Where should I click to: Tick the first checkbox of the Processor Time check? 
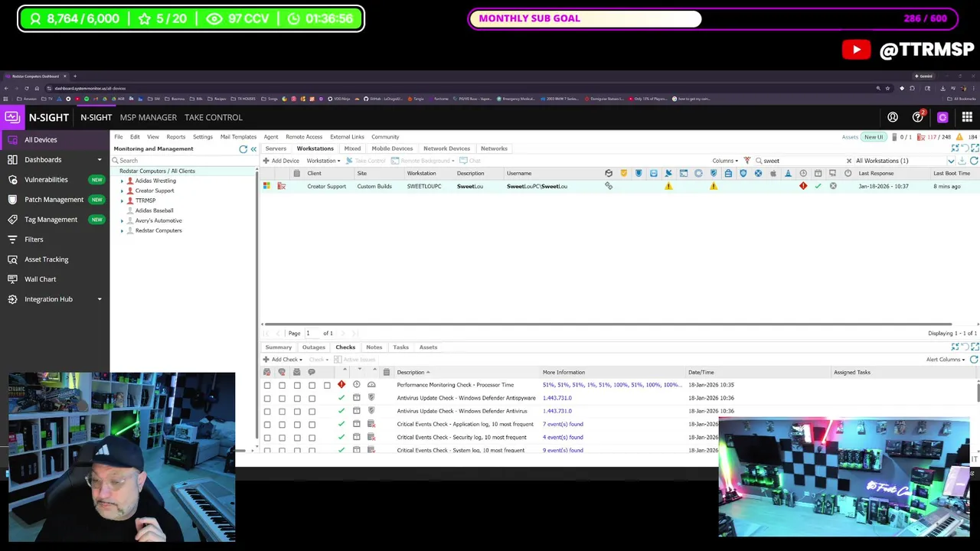(267, 385)
